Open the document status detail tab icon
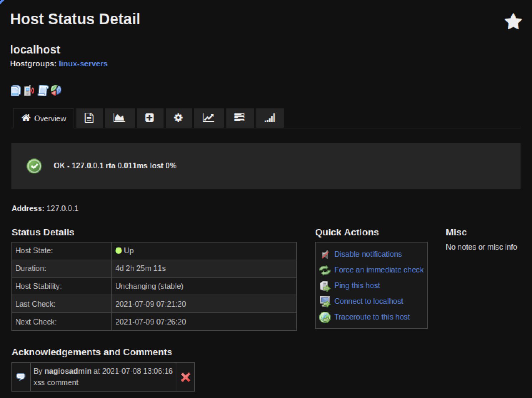This screenshot has width=532, height=398. [89, 118]
